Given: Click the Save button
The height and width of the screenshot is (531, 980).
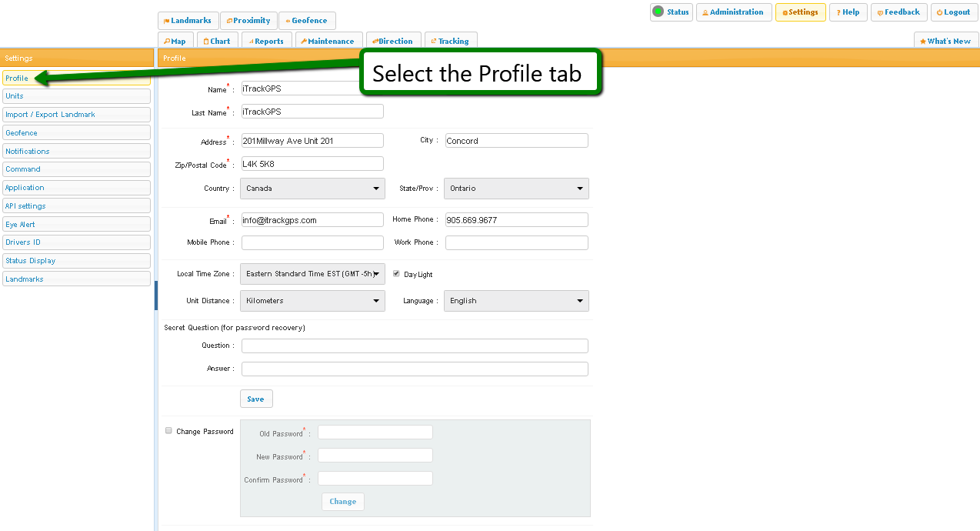Looking at the screenshot, I should click(256, 399).
